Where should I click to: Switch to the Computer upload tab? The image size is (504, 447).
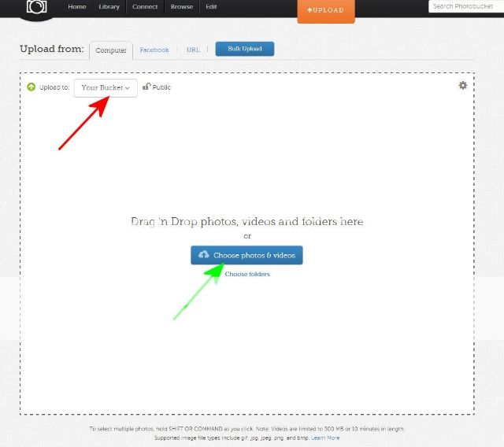click(111, 50)
